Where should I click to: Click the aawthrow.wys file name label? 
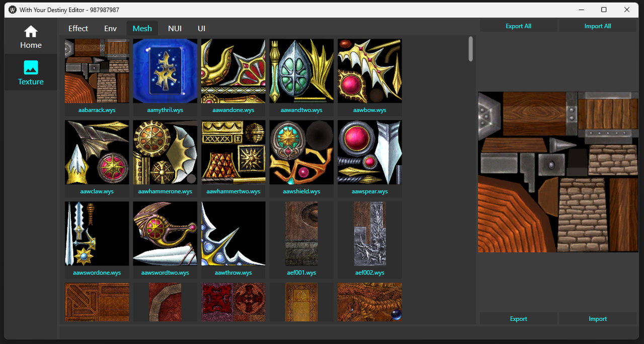tap(233, 272)
